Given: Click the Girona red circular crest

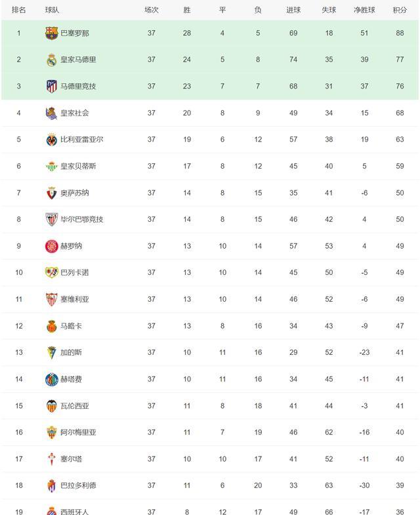Looking at the screenshot, I should coord(52,246).
